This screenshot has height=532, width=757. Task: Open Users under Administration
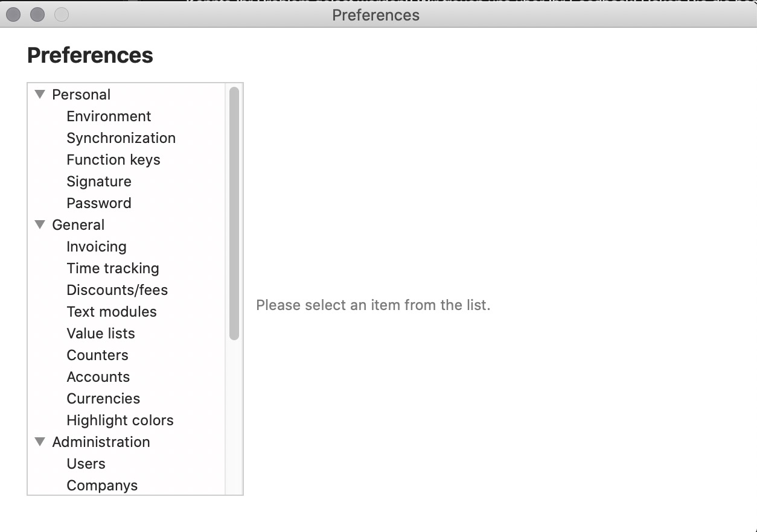pos(86,464)
